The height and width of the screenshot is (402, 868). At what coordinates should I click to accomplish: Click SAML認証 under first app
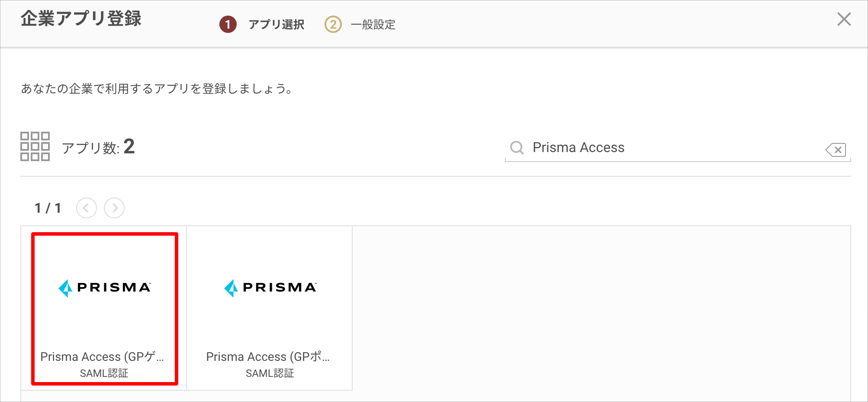(x=104, y=373)
